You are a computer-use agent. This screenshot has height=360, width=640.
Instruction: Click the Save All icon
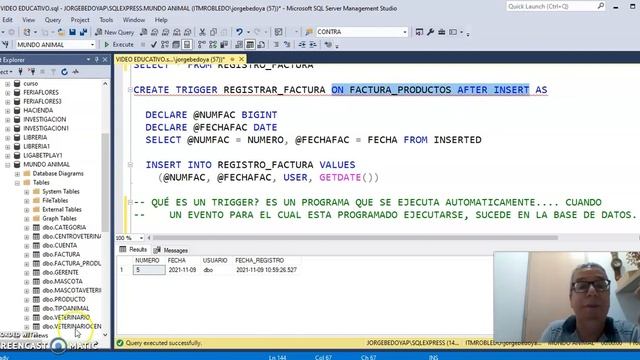[83, 32]
